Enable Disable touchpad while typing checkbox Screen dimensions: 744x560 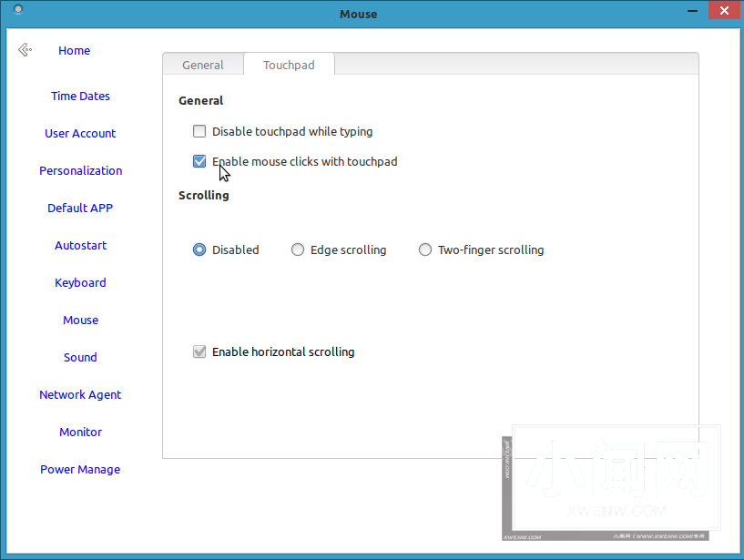coord(199,131)
